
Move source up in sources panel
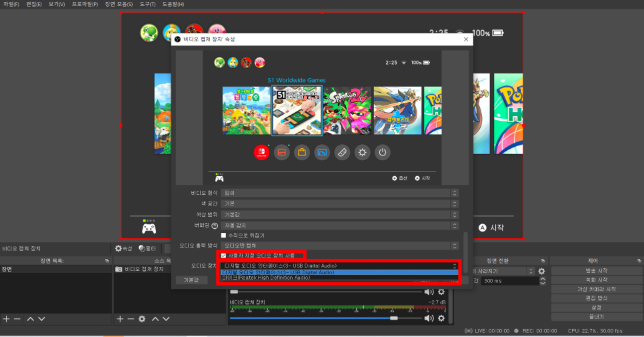pyautogui.click(x=155, y=319)
